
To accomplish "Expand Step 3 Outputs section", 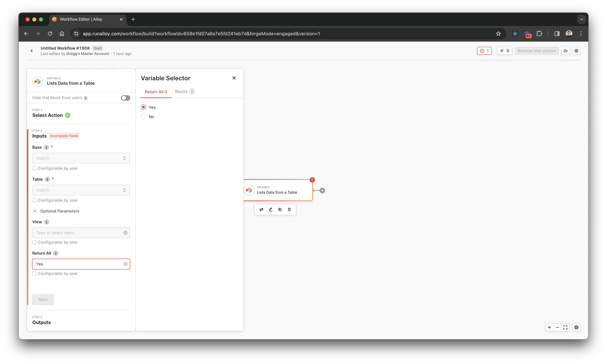I will (41, 323).
